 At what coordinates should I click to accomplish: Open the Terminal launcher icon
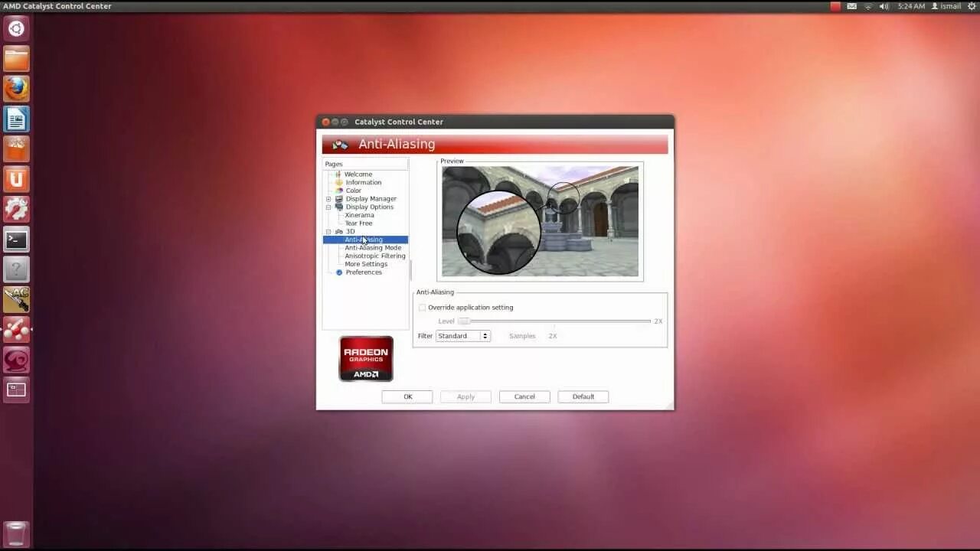16,240
